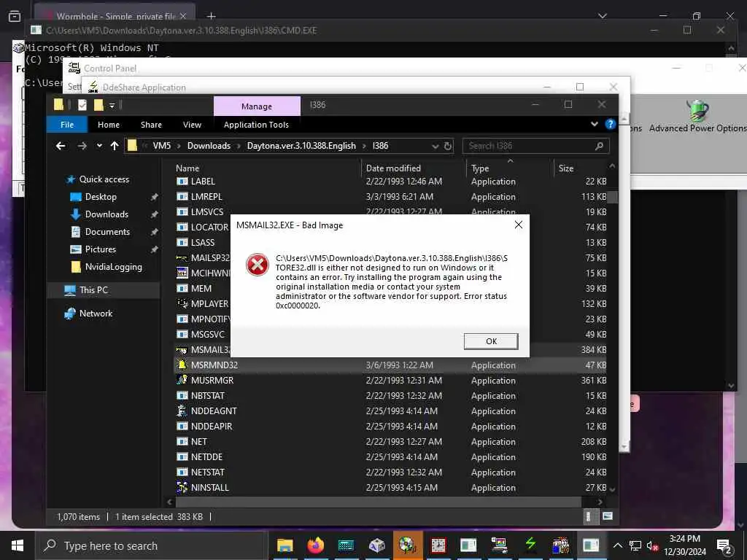Select the NETSTAT file
The height and width of the screenshot is (560, 747).
(207, 472)
